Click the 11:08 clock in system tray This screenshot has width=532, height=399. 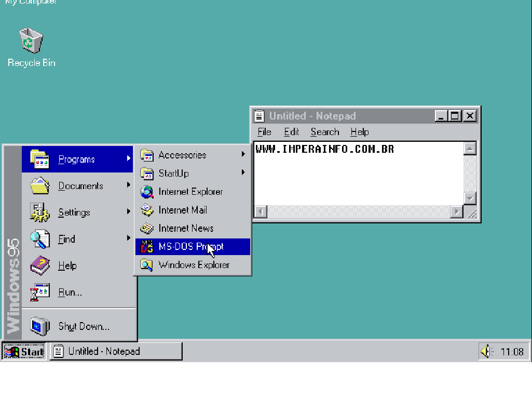coord(512,352)
